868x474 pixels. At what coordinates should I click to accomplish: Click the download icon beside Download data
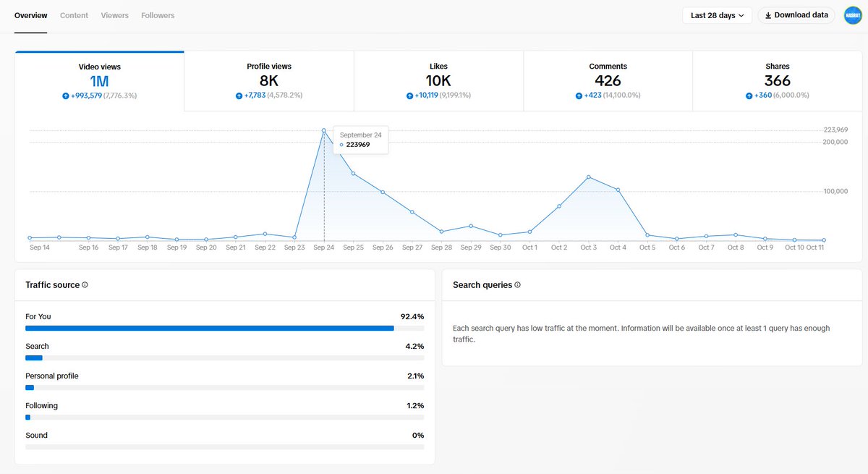(x=770, y=14)
